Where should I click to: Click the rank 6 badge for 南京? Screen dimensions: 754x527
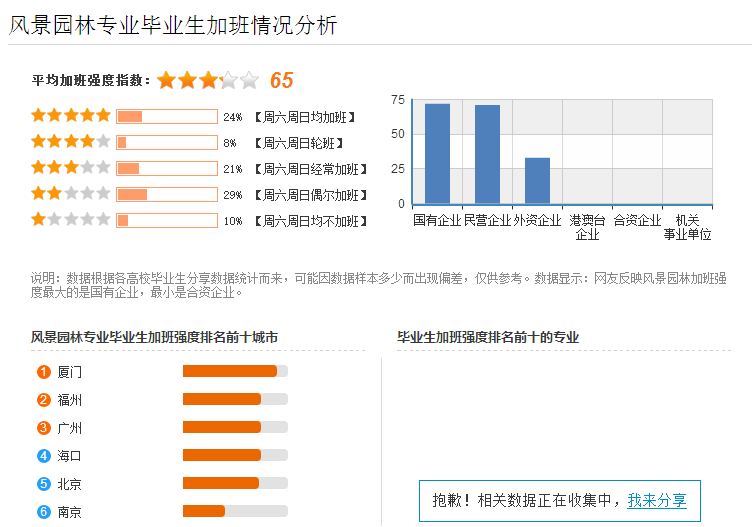[44, 512]
